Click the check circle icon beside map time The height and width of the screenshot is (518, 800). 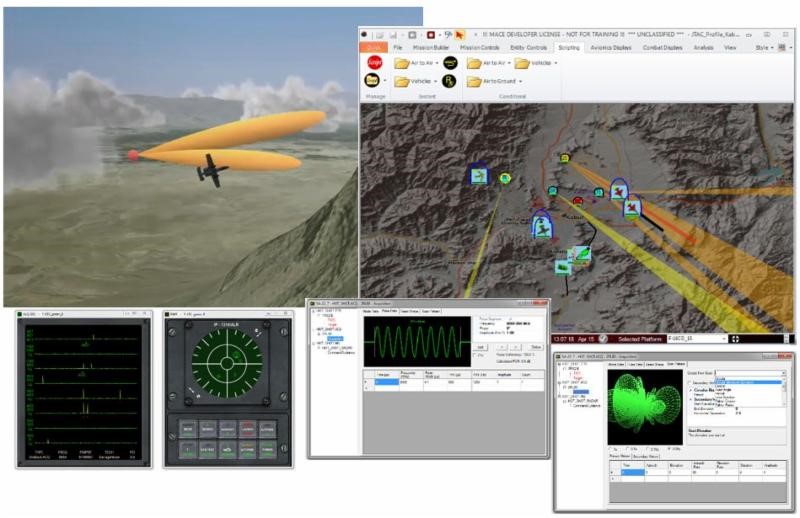(604, 338)
